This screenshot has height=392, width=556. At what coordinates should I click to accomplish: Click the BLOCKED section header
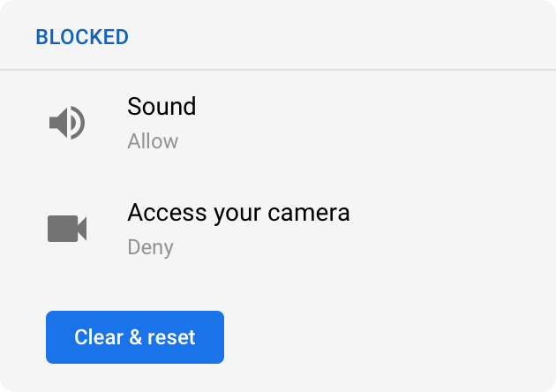coord(82,37)
